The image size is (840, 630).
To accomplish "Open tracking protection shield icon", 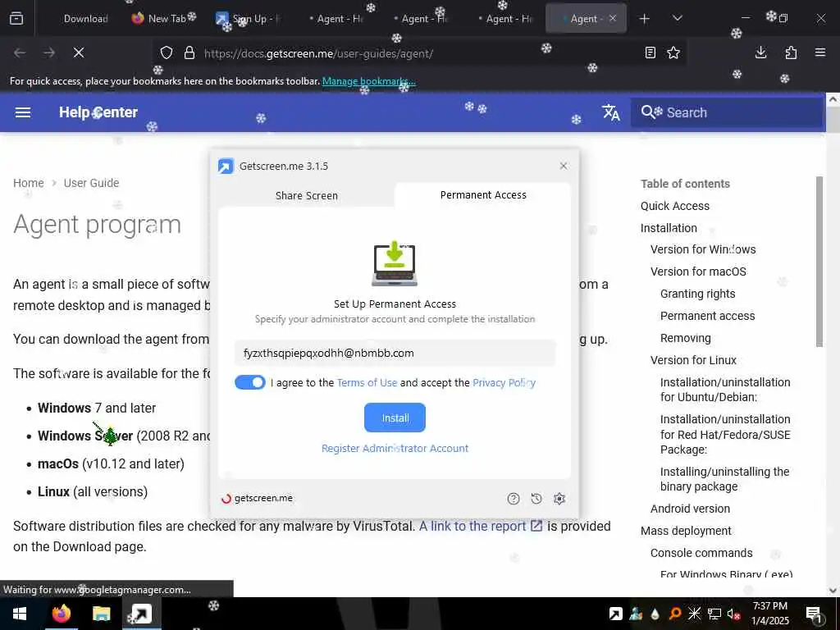I will [167, 53].
